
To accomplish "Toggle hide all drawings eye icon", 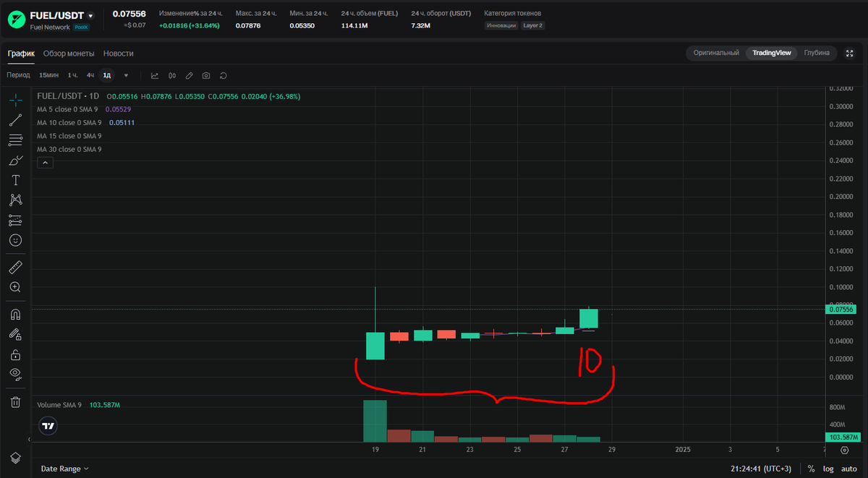I will pos(15,374).
